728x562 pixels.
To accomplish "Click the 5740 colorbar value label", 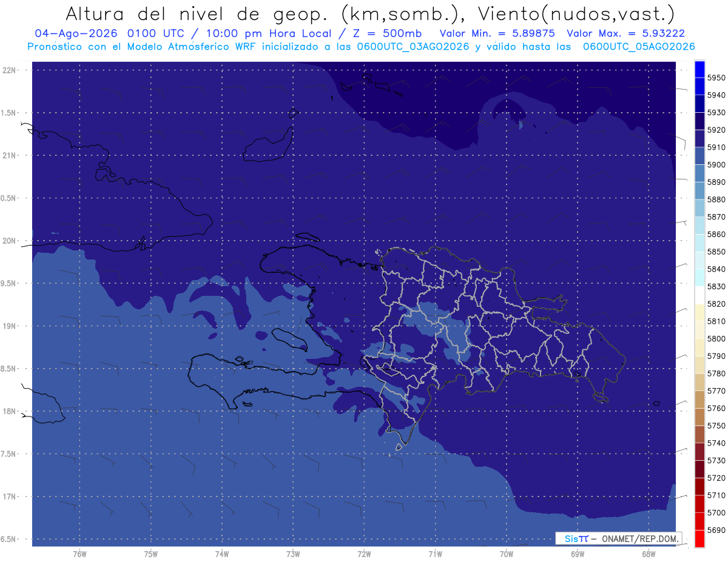I will pos(716,443).
